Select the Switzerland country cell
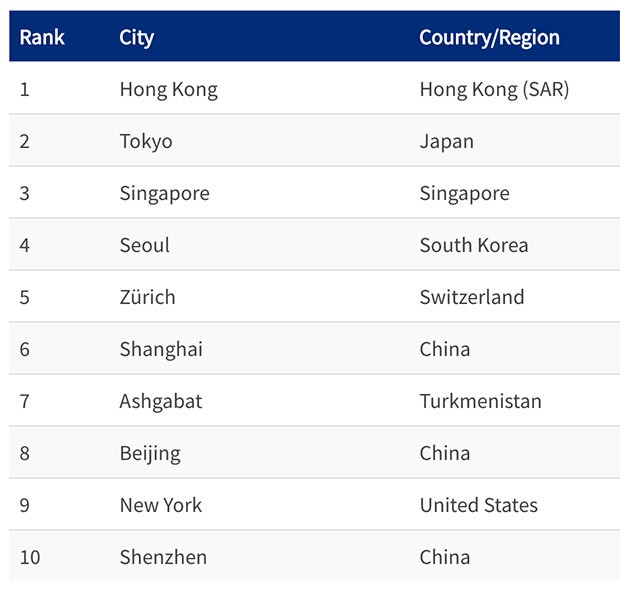Viewport: 620px width, 596px height. pyautogui.click(x=472, y=298)
